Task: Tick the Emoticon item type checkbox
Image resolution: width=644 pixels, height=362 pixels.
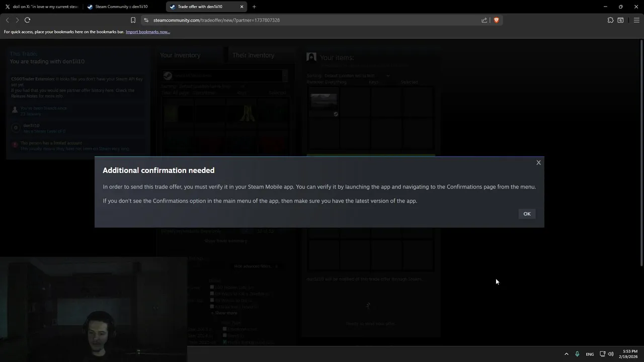Action: [x=225, y=329]
